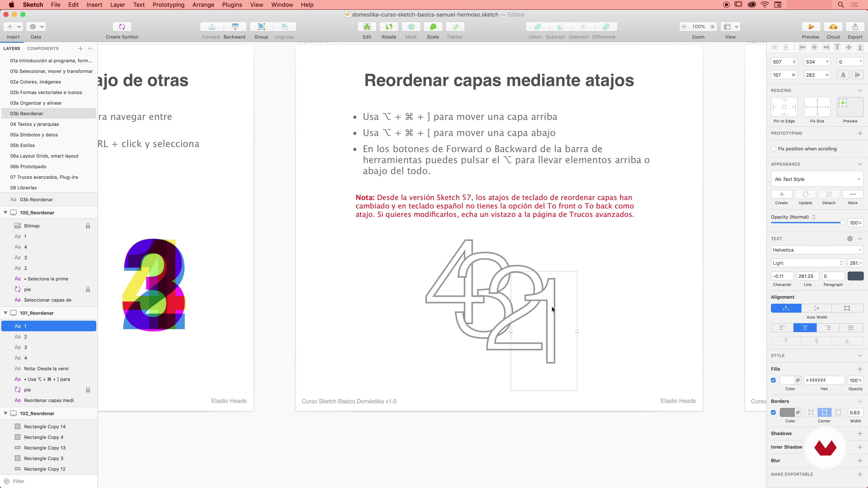Zoom out with the minus icon
This screenshot has height=488, width=868.
click(684, 27)
